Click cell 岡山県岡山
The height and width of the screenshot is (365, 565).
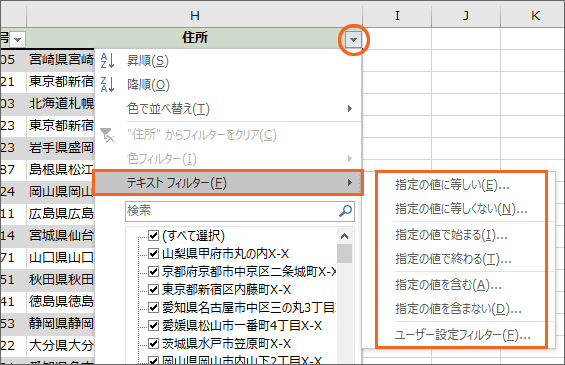61,192
